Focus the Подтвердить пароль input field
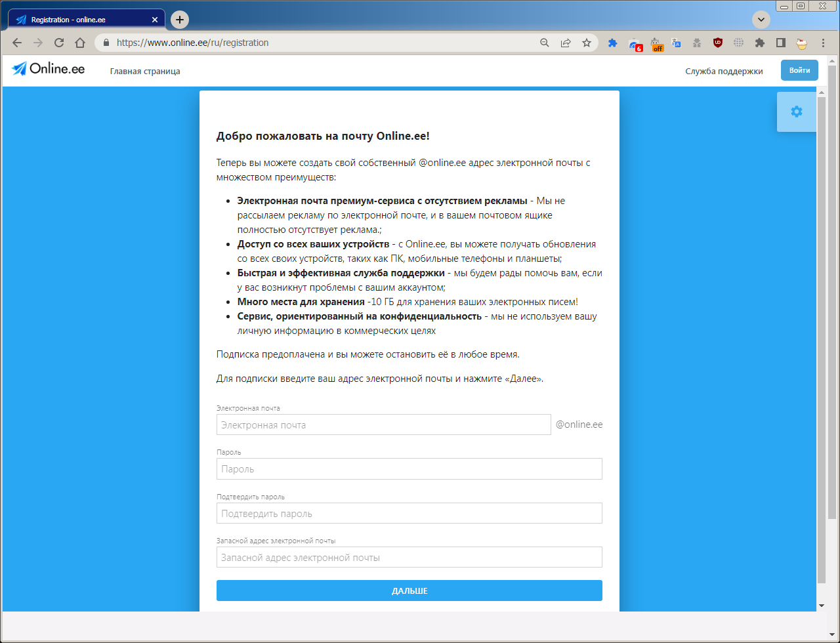 pos(409,513)
